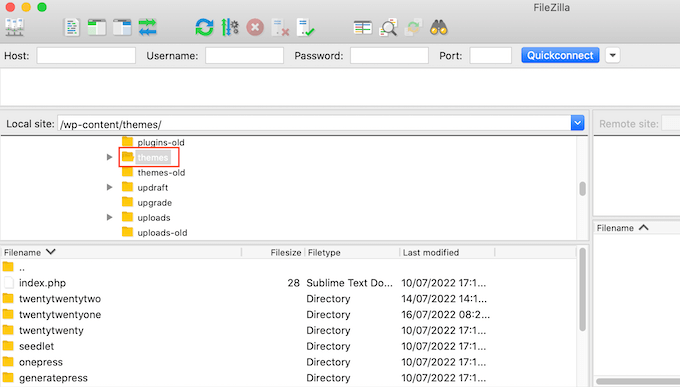This screenshot has height=387, width=680.
Task: Select the twentytwenty directory
Action: point(288,331)
